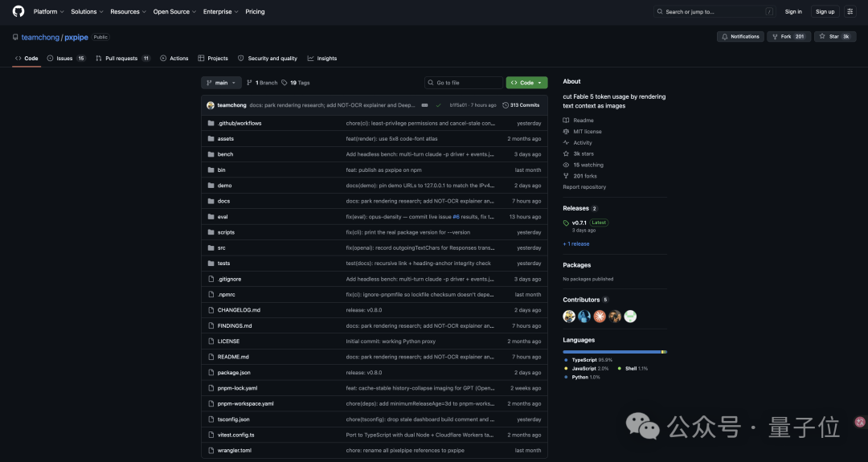The image size is (868, 462).
Task: Click the GitHub logo icon
Action: 18,11
